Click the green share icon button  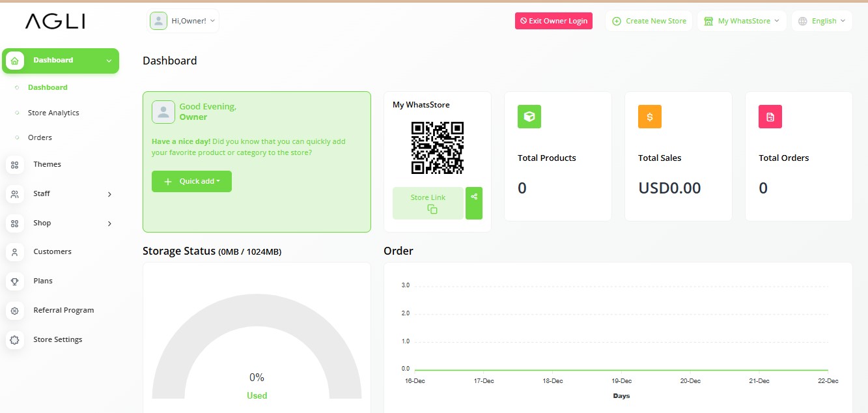(x=474, y=203)
